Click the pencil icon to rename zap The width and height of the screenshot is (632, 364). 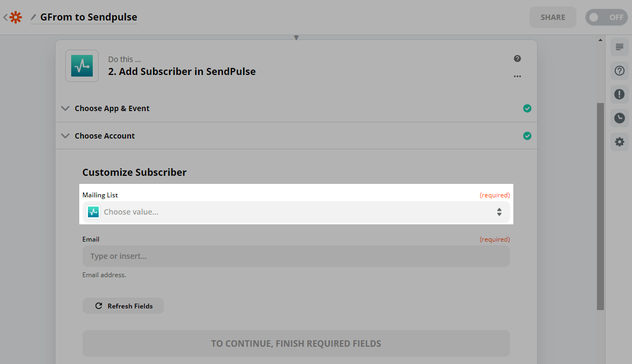point(33,17)
